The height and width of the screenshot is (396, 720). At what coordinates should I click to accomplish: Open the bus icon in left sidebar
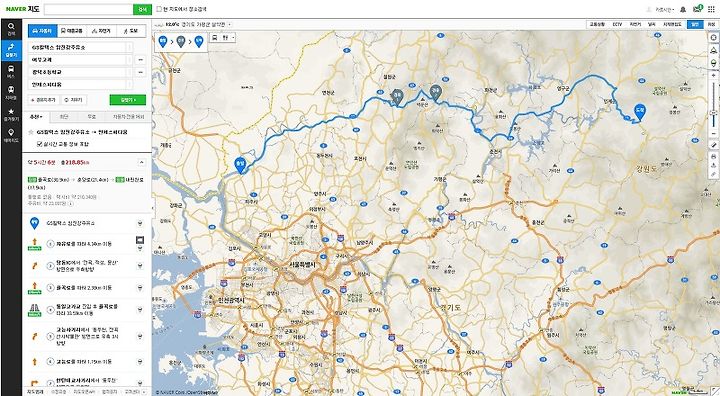tap(11, 72)
